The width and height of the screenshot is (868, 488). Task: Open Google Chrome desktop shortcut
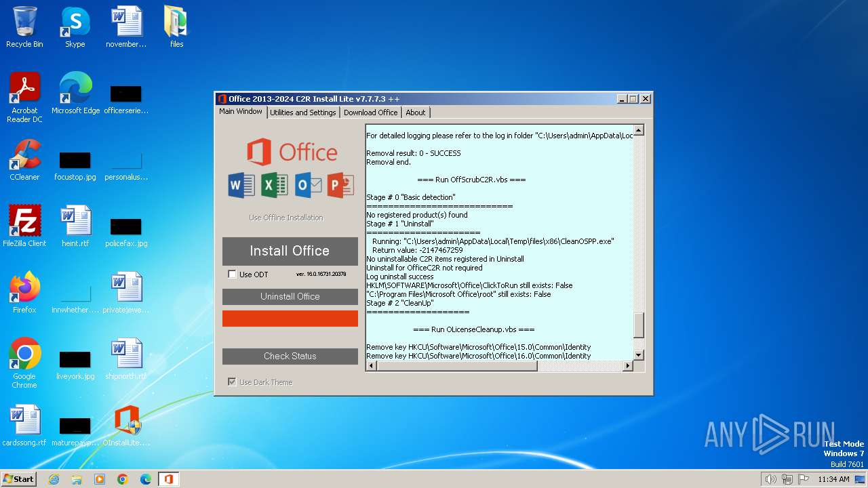tap(24, 363)
